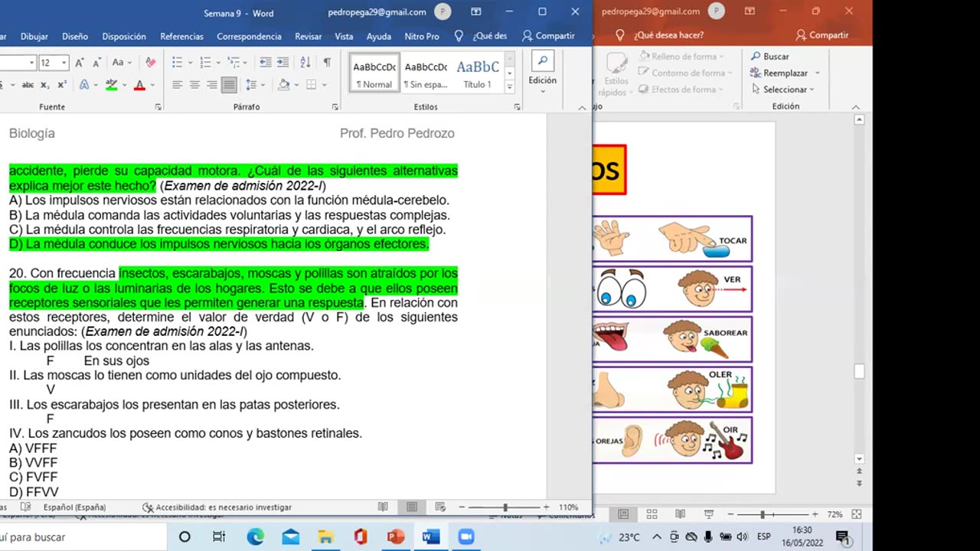
Task: Open the Vista tab
Action: [344, 36]
